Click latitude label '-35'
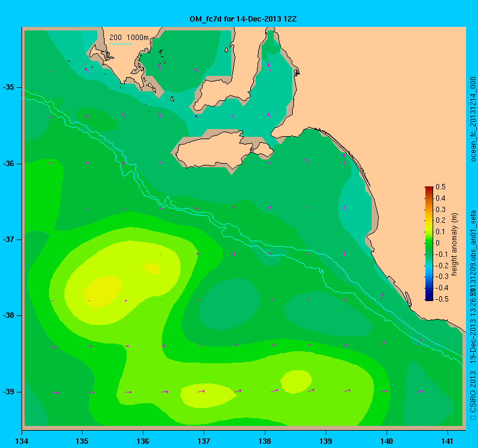Viewport: 478px width, 448px height. [8, 87]
